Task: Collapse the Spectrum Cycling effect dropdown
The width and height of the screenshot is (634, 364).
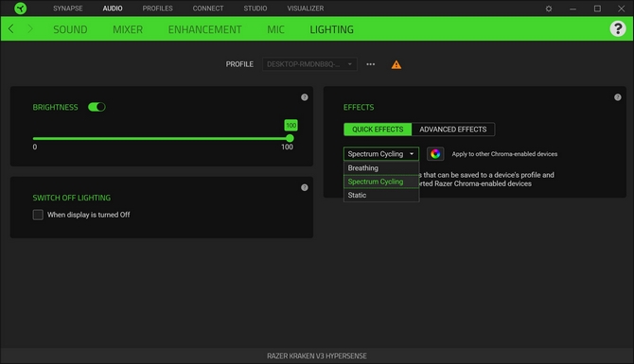Action: [381, 154]
